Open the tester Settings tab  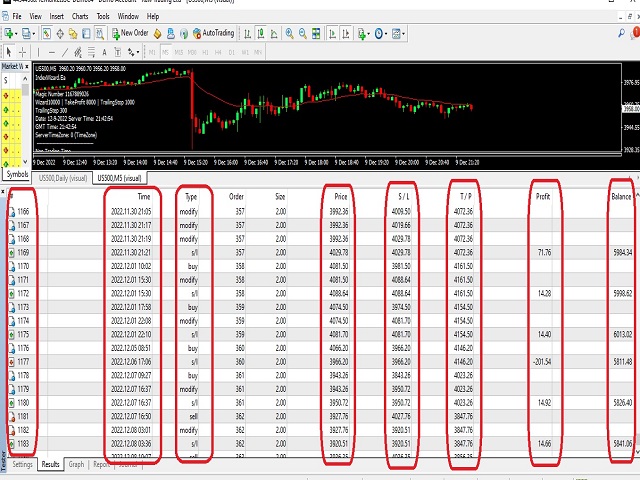click(x=22, y=464)
